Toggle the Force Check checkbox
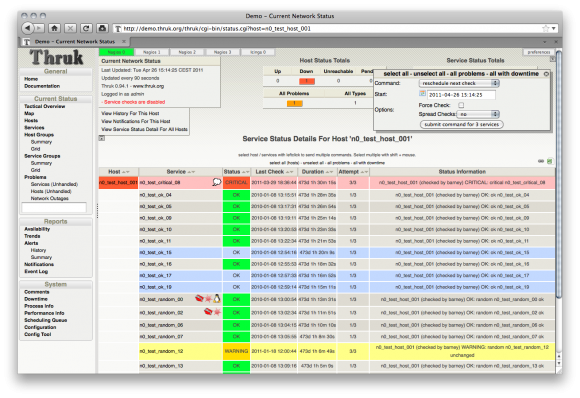 pyautogui.click(x=461, y=105)
